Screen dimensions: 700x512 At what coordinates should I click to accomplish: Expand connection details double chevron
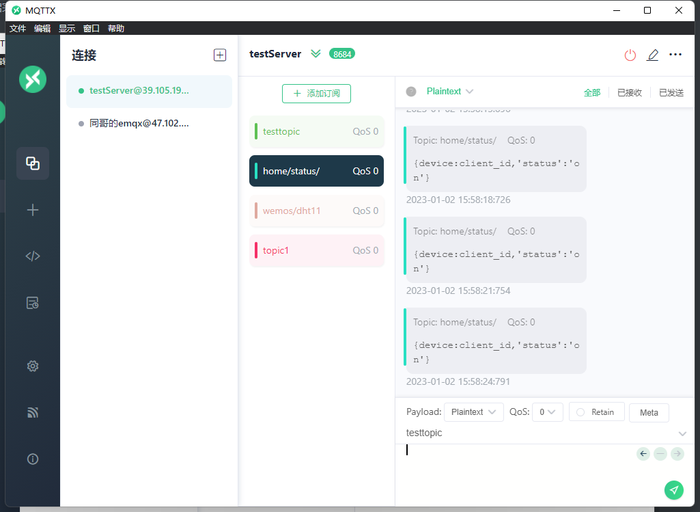[316, 54]
